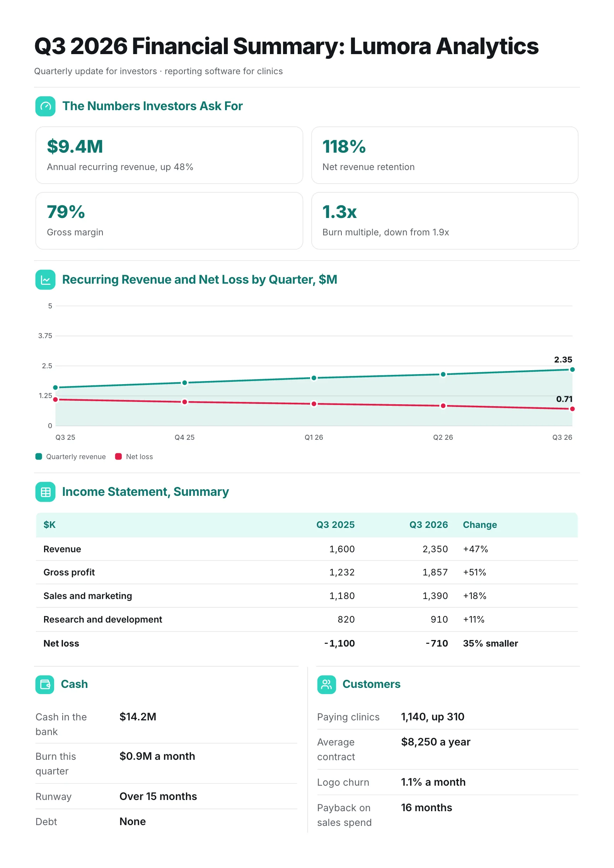
Task: Click the Research and development +11% change
Action: (x=474, y=620)
